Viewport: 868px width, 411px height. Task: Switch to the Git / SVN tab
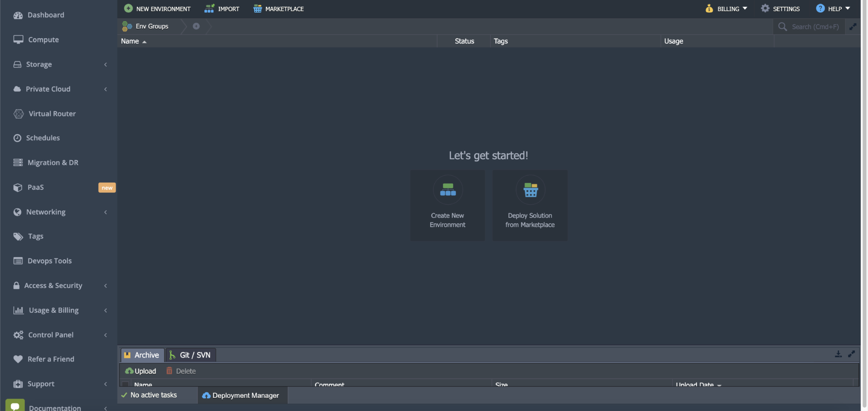(x=190, y=355)
